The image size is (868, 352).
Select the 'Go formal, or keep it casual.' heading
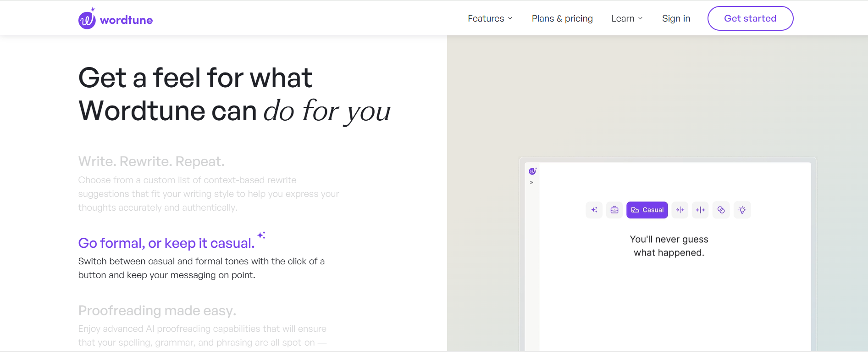(166, 243)
